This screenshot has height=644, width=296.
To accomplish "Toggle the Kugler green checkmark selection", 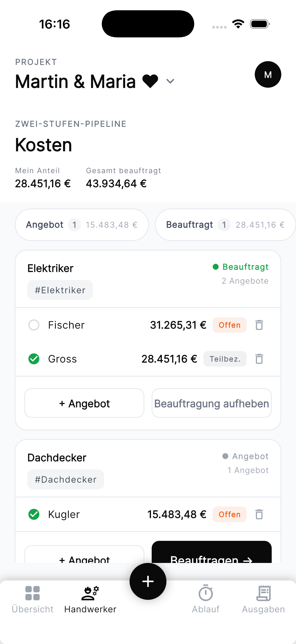I will click(x=34, y=514).
